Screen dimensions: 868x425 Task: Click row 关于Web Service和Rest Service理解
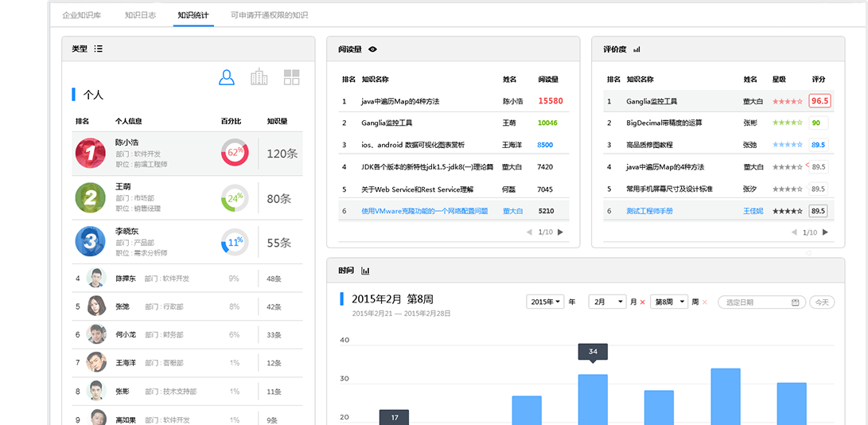tap(454, 189)
